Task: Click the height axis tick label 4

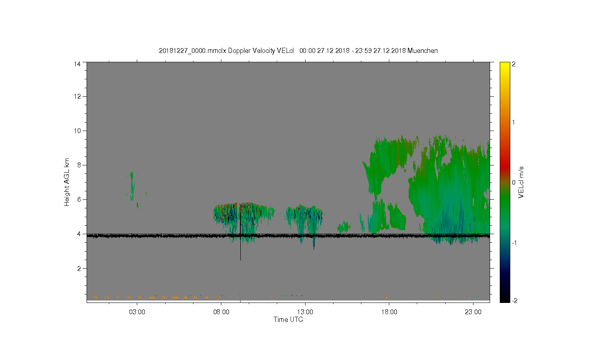Action: [79, 234]
